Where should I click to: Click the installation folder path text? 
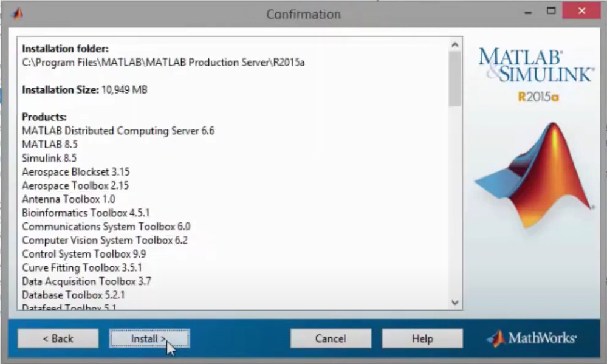click(x=163, y=62)
